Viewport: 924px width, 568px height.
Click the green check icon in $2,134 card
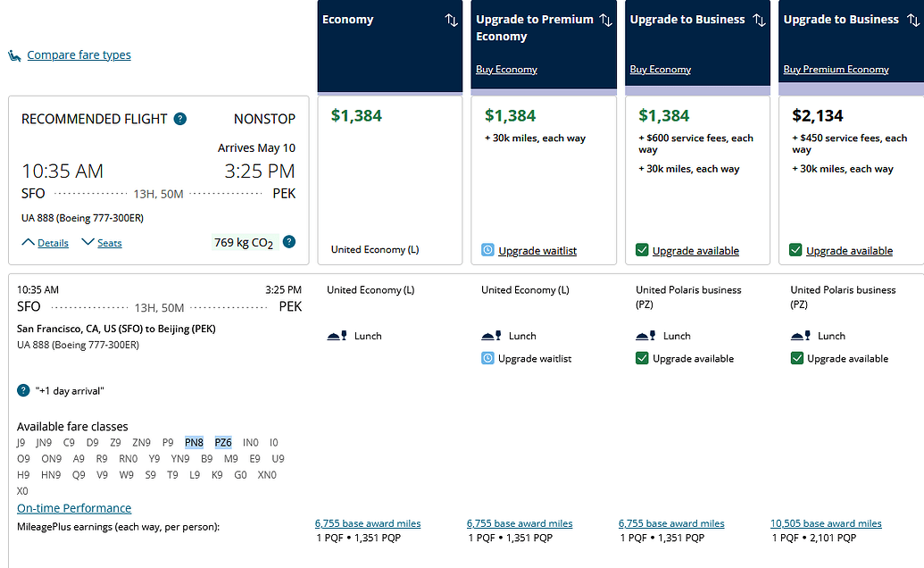(795, 250)
